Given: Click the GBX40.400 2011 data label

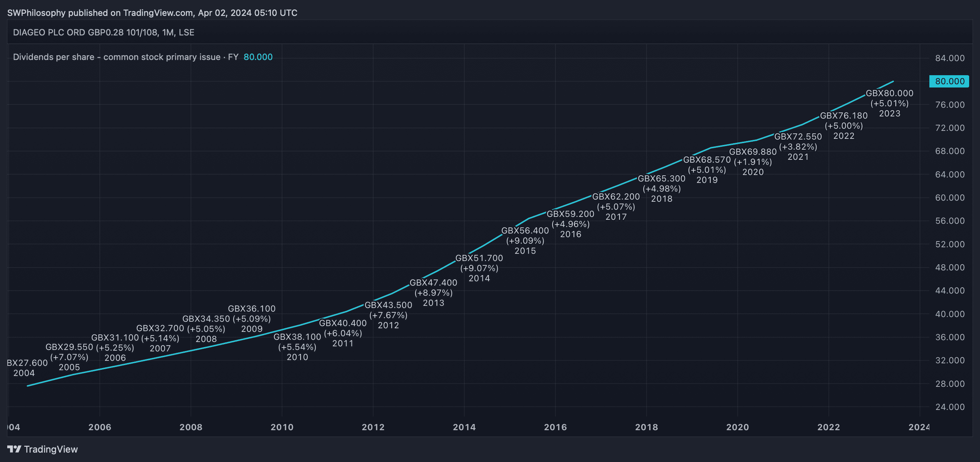Looking at the screenshot, I should click(x=343, y=333).
